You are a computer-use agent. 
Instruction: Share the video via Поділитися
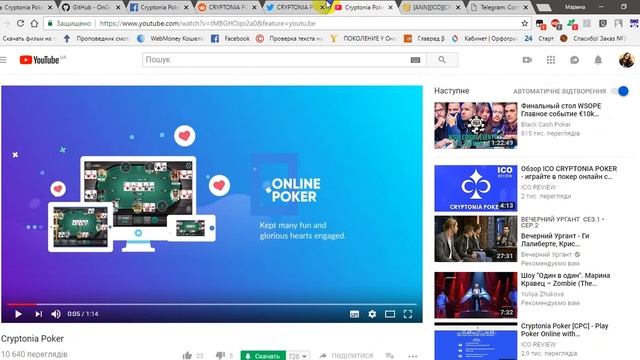tap(347, 356)
